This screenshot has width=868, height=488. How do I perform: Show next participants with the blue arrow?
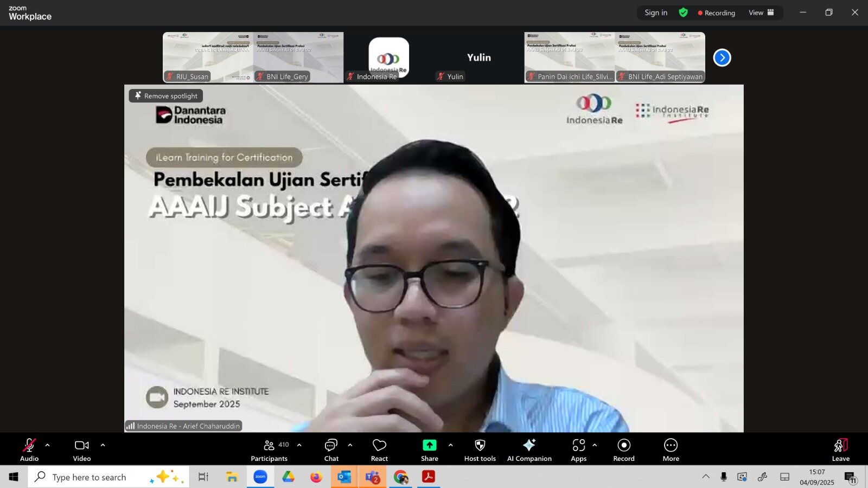point(722,57)
